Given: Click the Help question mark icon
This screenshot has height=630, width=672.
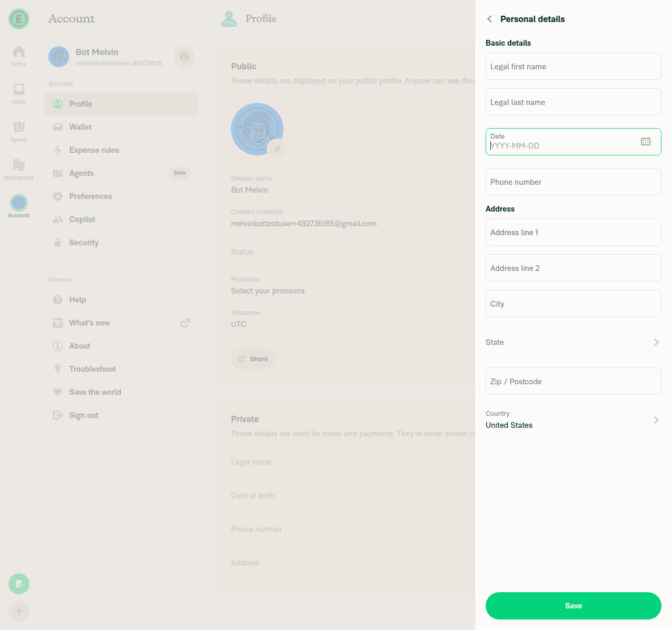Looking at the screenshot, I should [x=58, y=300].
